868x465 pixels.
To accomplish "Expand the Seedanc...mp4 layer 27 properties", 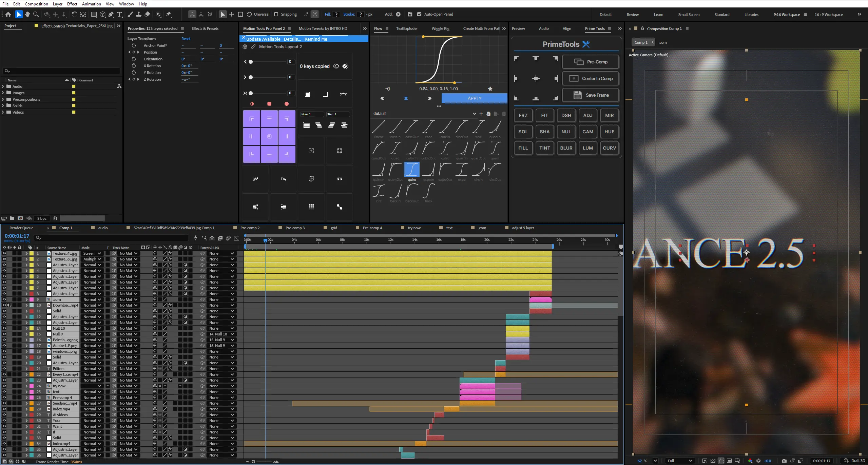I will (26, 403).
